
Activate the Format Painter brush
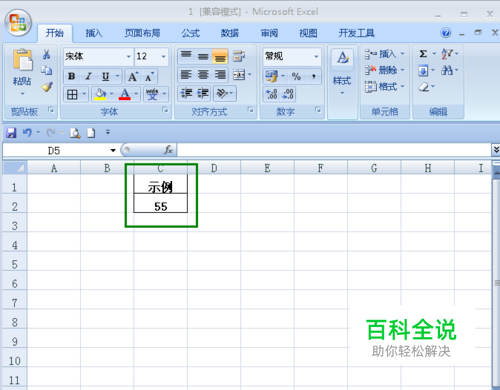coord(47,87)
